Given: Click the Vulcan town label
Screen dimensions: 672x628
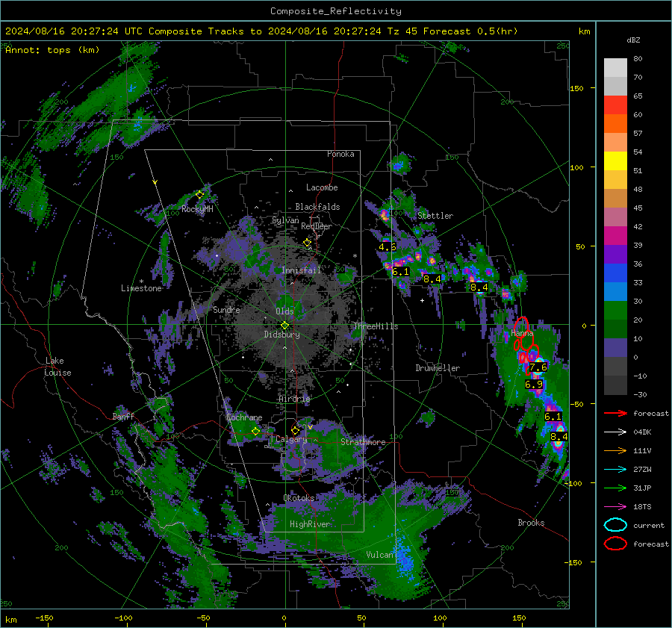Looking at the screenshot, I should click(x=379, y=555).
